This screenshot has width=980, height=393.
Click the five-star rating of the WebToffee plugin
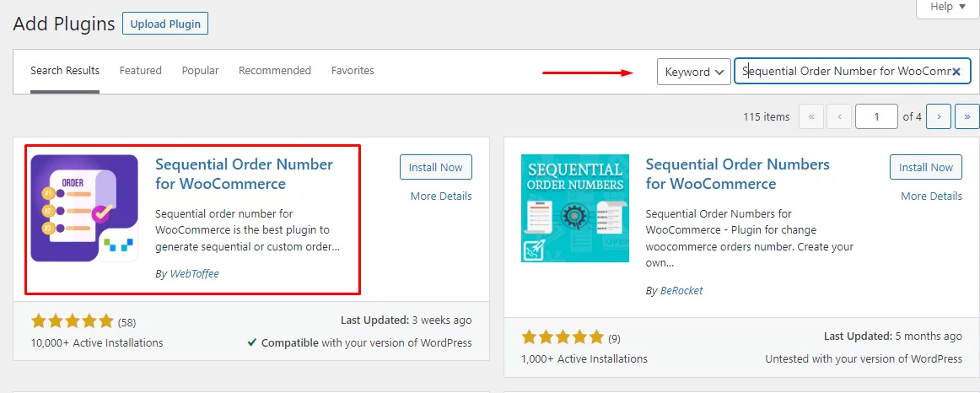(72, 322)
